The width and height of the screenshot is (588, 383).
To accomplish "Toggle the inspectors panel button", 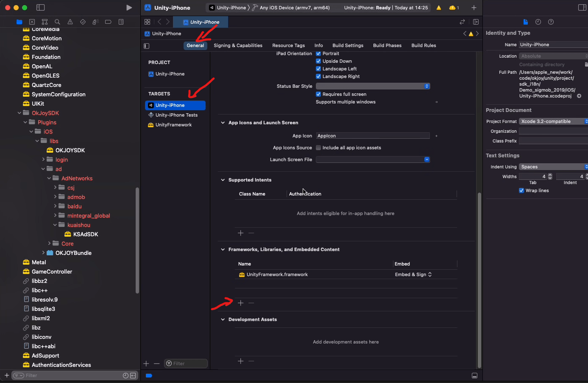I will pos(582,8).
